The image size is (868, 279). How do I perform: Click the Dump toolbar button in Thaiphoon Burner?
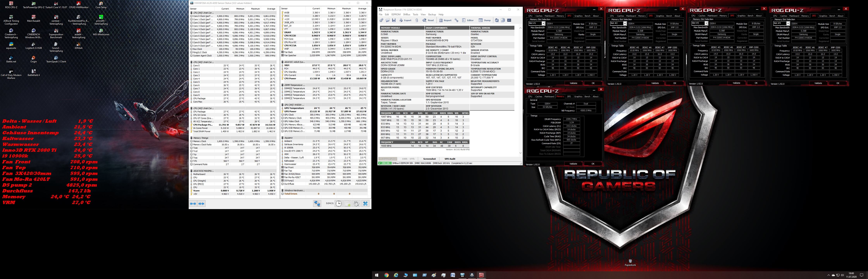click(x=485, y=20)
